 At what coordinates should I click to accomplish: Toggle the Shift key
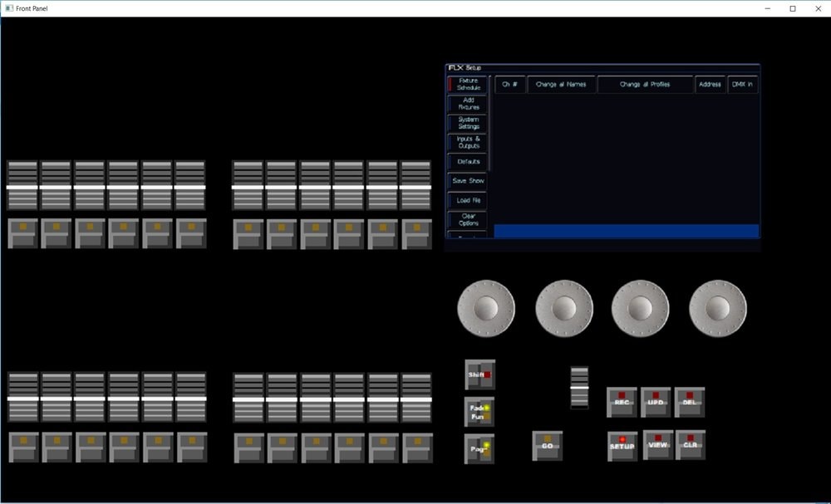click(479, 374)
